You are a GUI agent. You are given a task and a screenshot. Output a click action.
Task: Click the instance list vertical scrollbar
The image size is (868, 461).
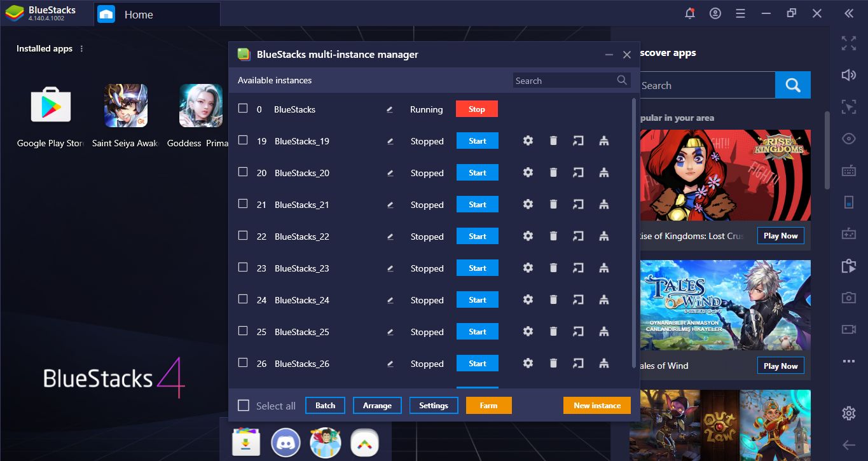634,232
